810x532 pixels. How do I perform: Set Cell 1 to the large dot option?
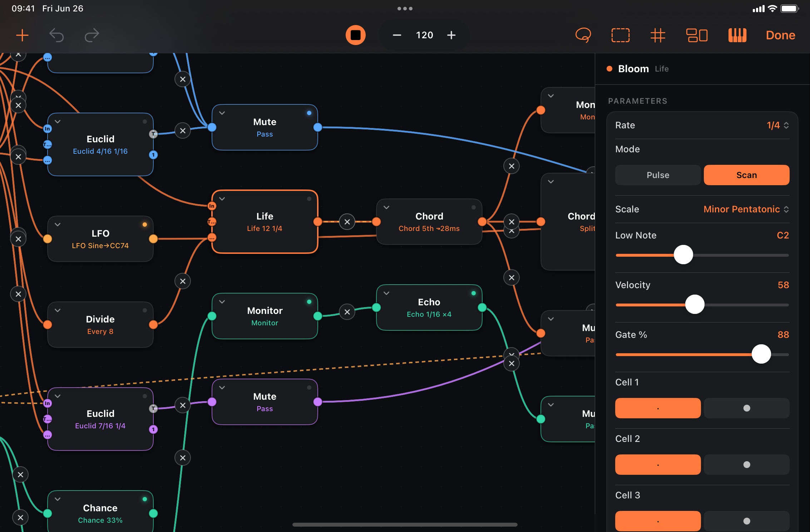(746, 408)
